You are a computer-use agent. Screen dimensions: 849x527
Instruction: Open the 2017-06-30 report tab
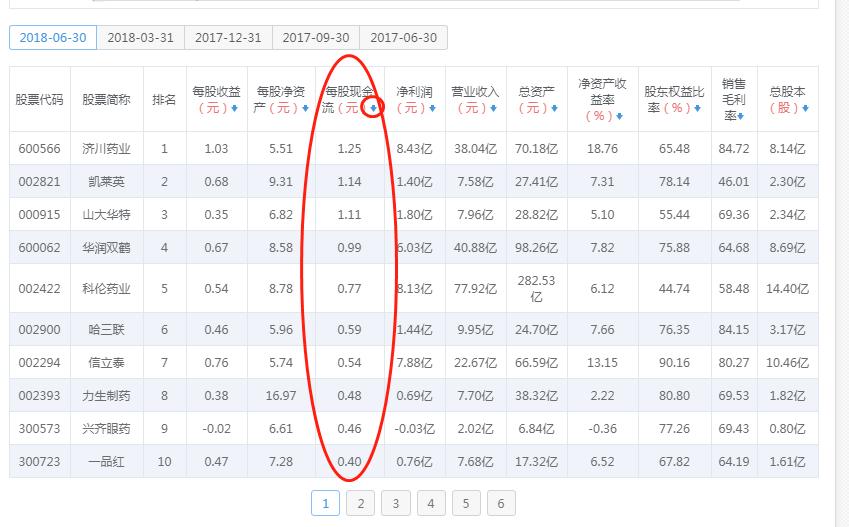[x=403, y=37]
